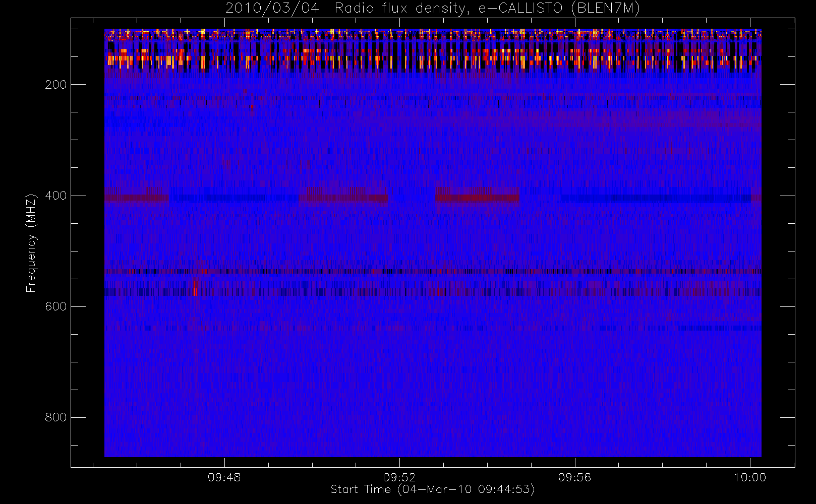Click the 400 frequency tick label
Viewport: 816px width, 504px height.
tap(55, 196)
